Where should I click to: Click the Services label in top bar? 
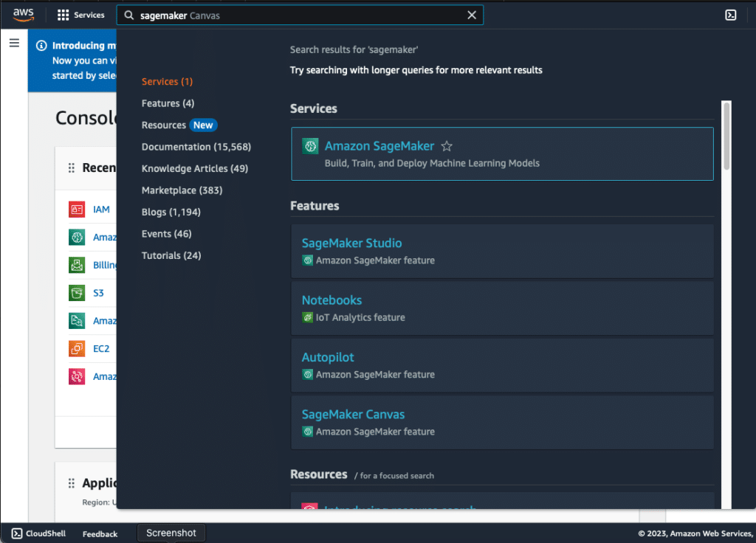tap(89, 15)
